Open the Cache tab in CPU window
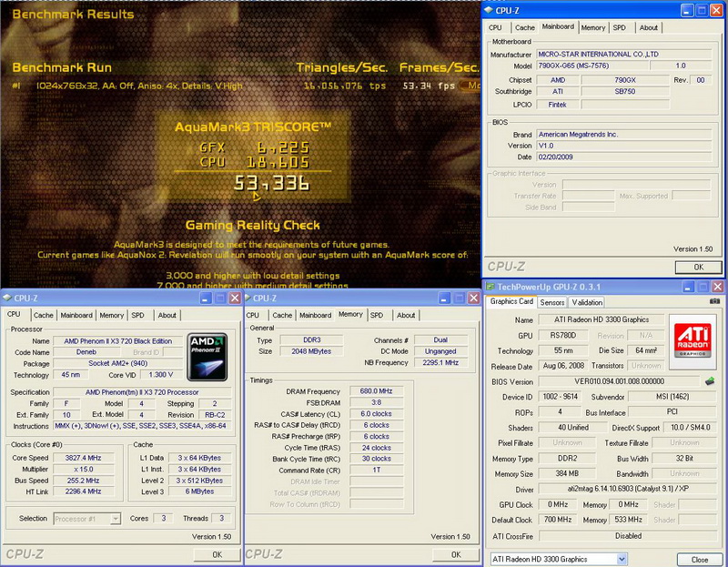The image size is (728, 567). pos(43,315)
